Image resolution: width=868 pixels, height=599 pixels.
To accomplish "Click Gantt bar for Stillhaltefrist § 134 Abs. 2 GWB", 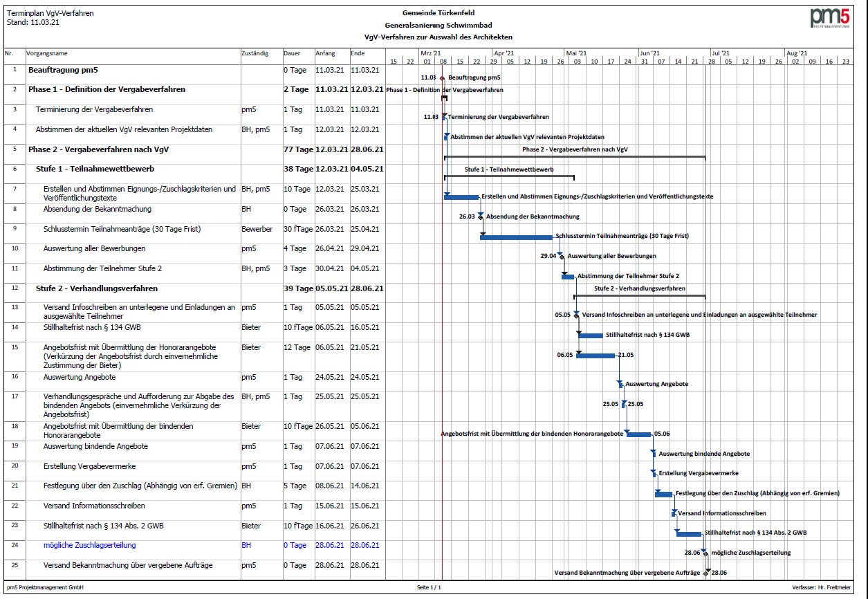I will pos(689,533).
